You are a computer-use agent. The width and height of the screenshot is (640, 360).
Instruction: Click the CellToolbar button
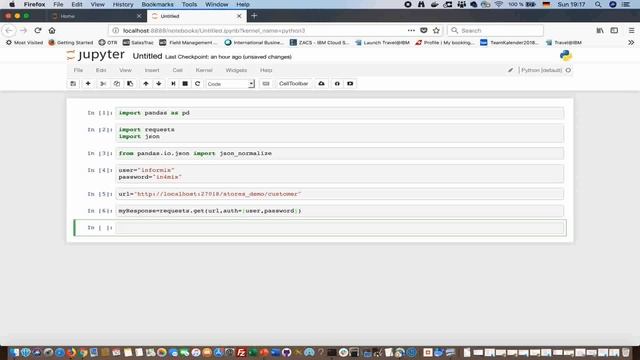[293, 84]
